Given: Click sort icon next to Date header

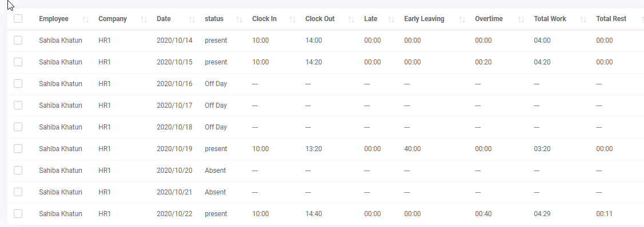Looking at the screenshot, I should pos(192,19).
